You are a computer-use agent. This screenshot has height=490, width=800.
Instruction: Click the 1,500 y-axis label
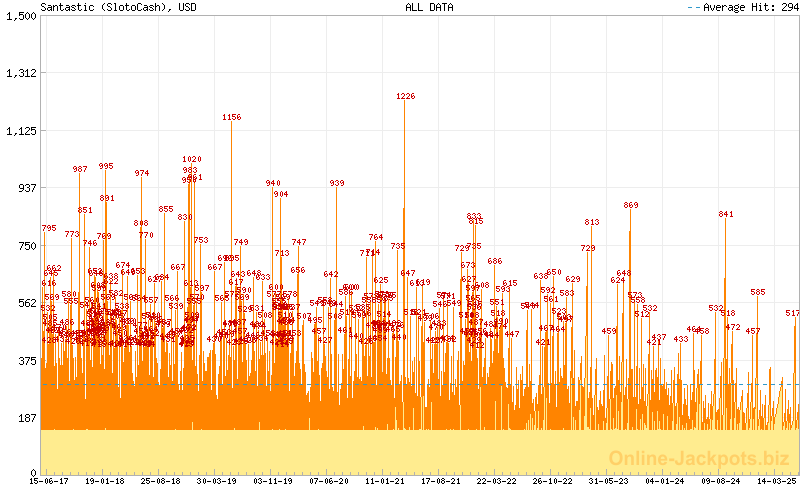(x=20, y=16)
